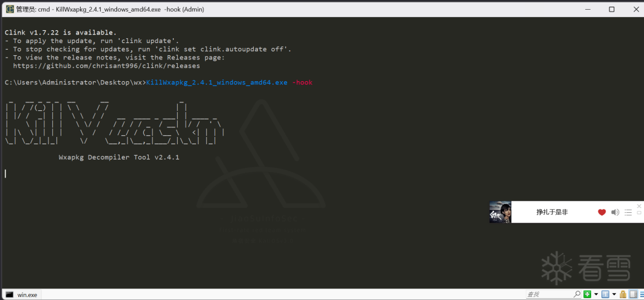Viewport: 644px width, 300px height.
Task: Select the win.exe console tab
Action: click(x=22, y=295)
